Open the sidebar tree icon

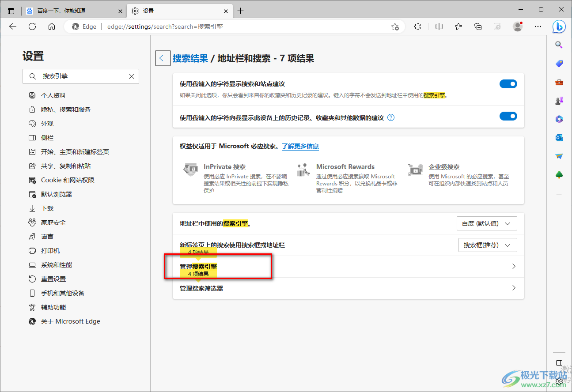(x=559, y=175)
